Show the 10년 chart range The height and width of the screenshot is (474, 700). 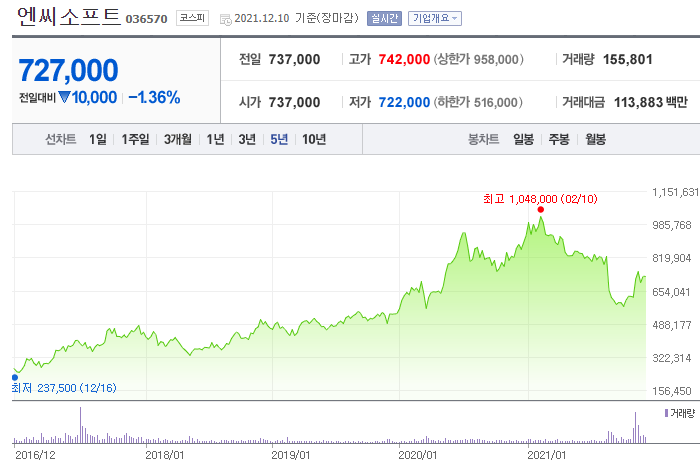tap(314, 139)
